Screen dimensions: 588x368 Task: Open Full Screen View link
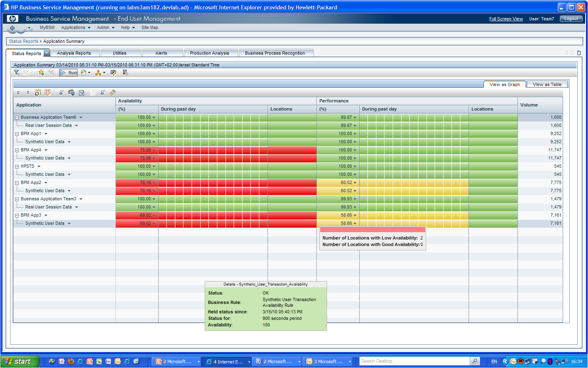pyautogui.click(x=506, y=19)
